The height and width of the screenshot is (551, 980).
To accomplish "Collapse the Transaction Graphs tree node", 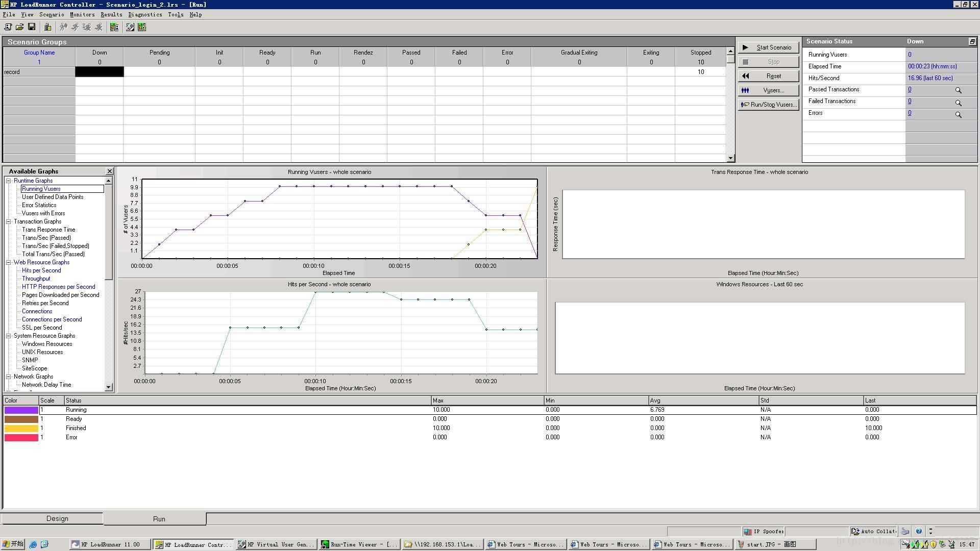I will click(x=9, y=221).
